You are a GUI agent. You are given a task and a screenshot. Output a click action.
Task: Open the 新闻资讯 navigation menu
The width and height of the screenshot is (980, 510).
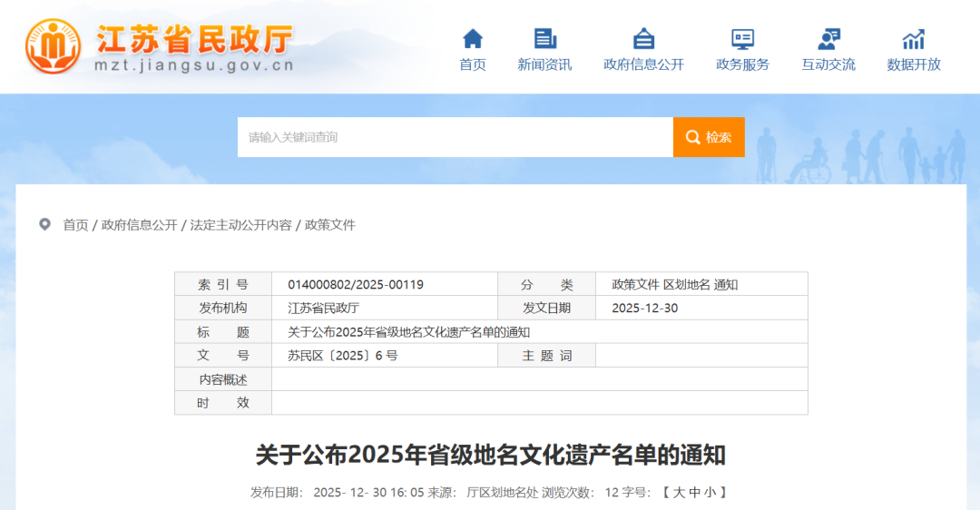[544, 64]
